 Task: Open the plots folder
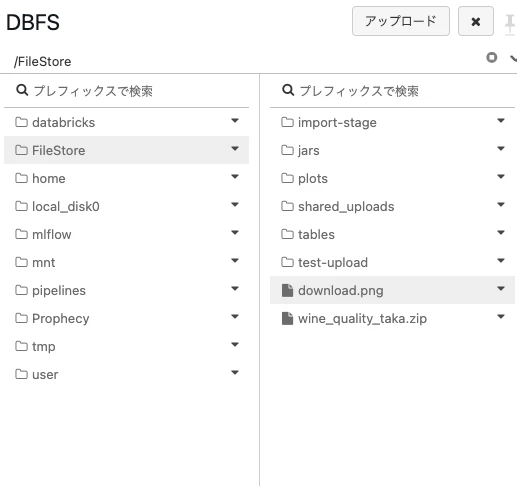(x=392, y=178)
